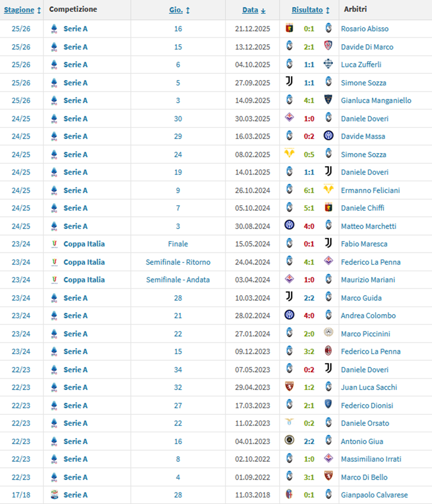Click the Lecce crest in the 4:1 match on 14.09.2025

tap(328, 100)
